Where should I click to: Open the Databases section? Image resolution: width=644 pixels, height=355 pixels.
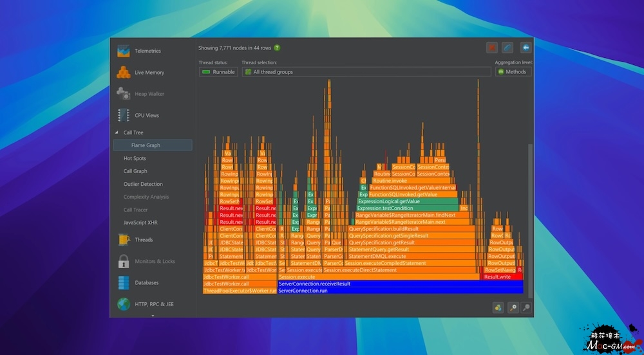(x=147, y=283)
